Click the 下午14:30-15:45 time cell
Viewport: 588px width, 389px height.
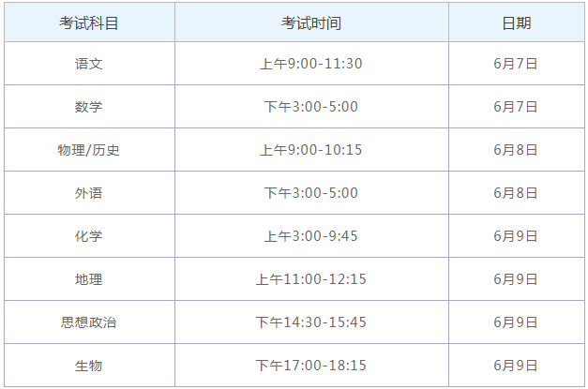coord(310,322)
